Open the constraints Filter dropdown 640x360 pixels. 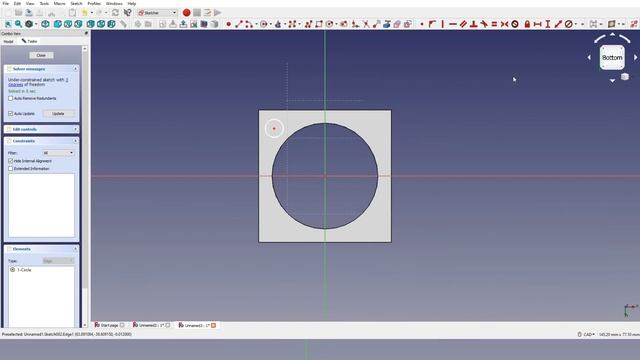point(58,153)
